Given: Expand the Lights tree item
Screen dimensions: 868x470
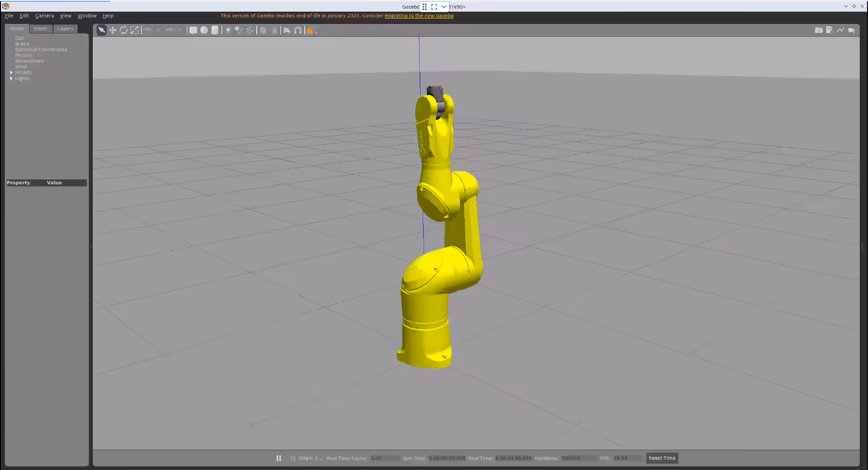Looking at the screenshot, I should 11,79.
